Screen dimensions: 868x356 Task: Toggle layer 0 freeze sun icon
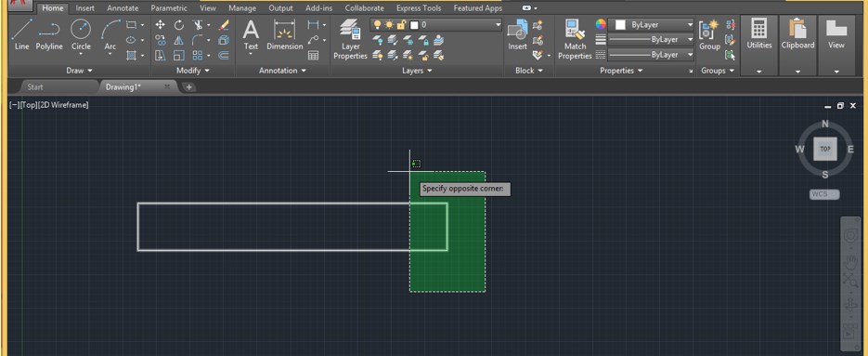pos(390,25)
